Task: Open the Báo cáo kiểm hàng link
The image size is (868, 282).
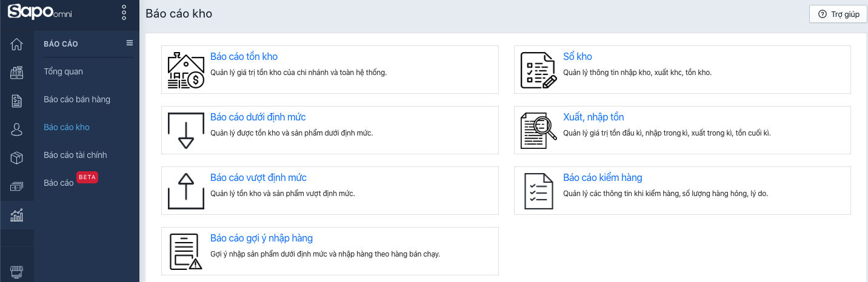Action: tap(603, 178)
